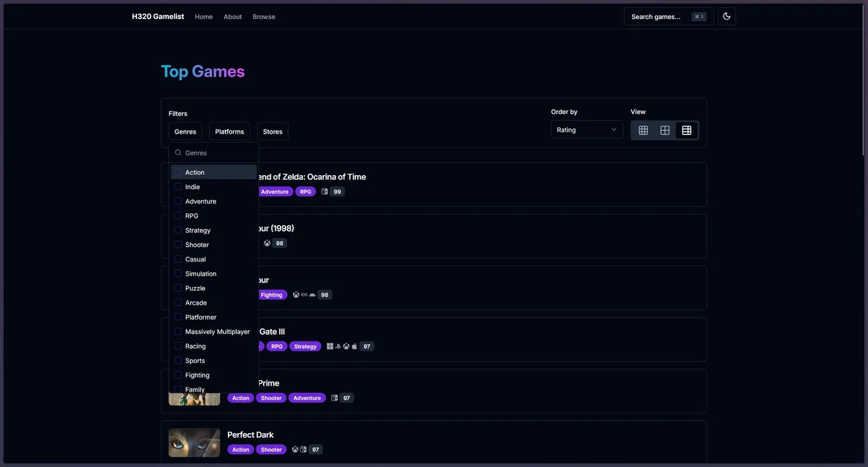Viewport: 868px width, 467px height.
Task: Click the RPG tag on Ocarina of Time
Action: pos(306,191)
